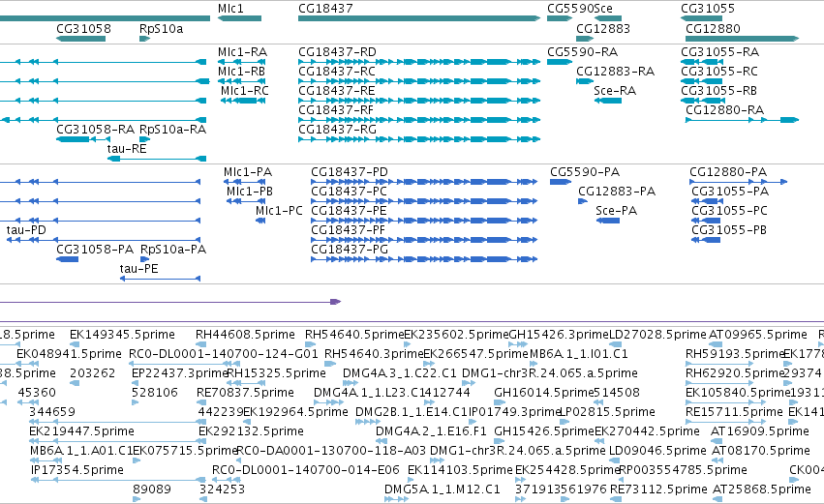Click the CG12880-RA transcript label
Image resolution: width=824 pixels, height=504 pixels.
[x=724, y=110]
